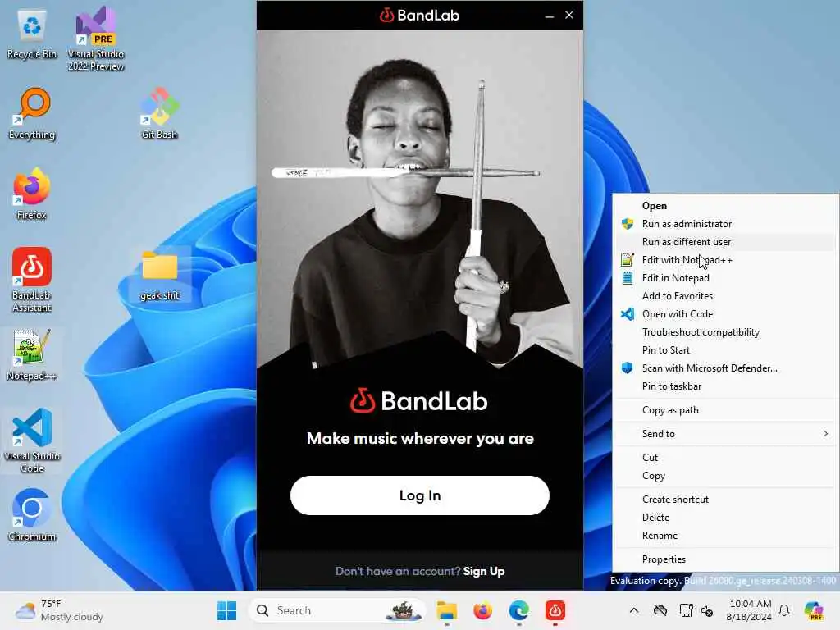
Task: Select the Git Bash desktop icon
Action: [x=159, y=114]
